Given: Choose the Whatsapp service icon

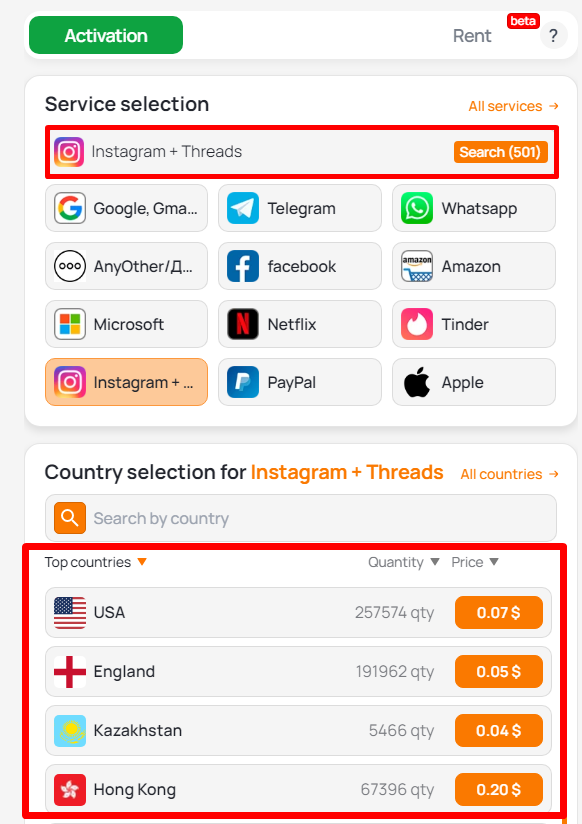Looking at the screenshot, I should (x=417, y=208).
